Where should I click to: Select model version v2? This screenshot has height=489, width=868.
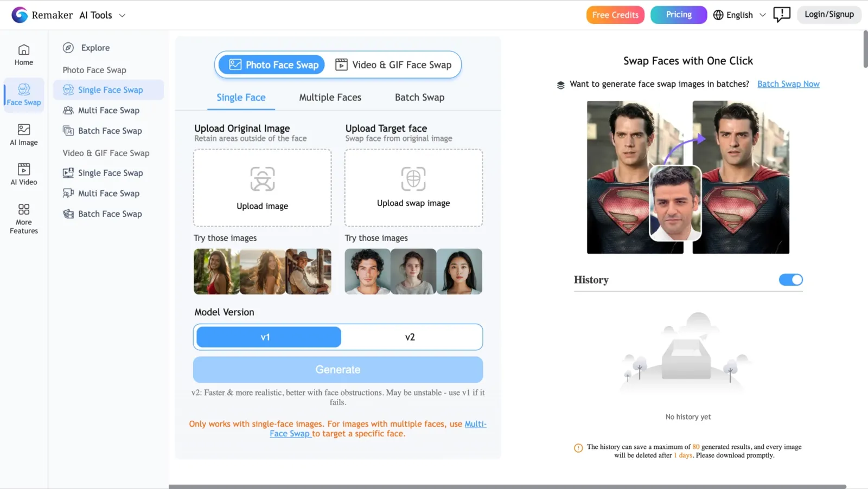[410, 337]
